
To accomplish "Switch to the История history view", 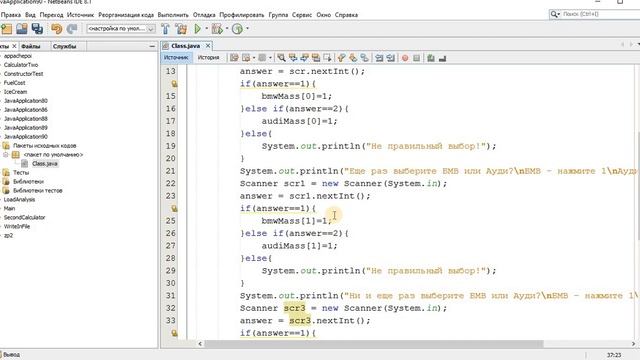I will pyautogui.click(x=208, y=58).
